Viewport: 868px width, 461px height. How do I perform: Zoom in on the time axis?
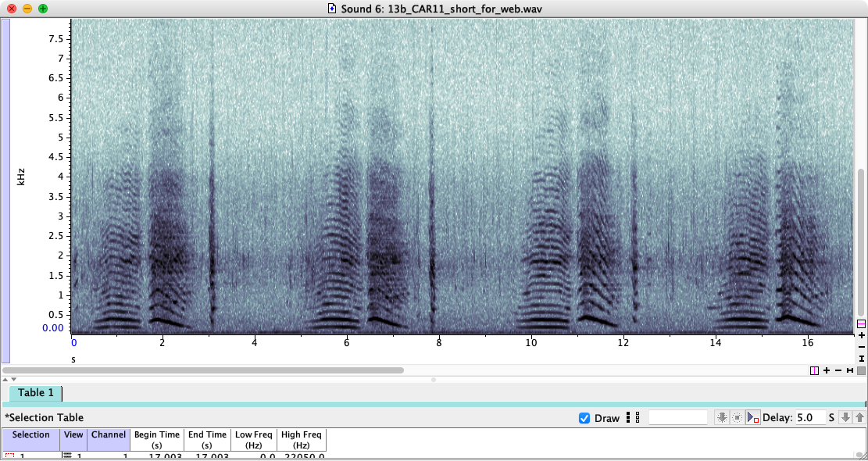click(x=827, y=370)
